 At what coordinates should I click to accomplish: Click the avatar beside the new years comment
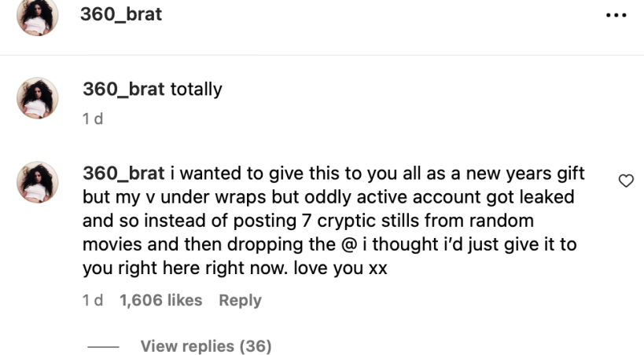[x=38, y=182]
